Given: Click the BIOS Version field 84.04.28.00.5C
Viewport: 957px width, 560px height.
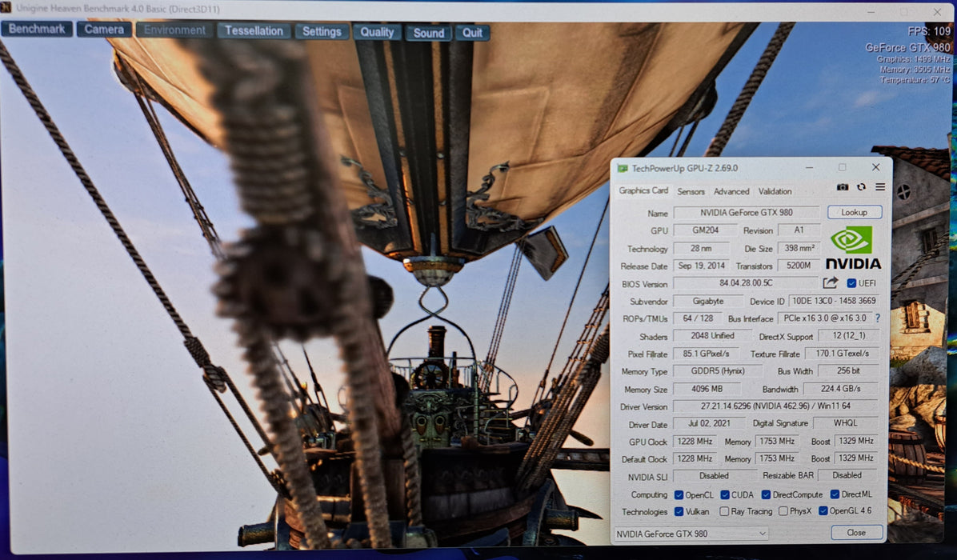Looking at the screenshot, I should (746, 283).
